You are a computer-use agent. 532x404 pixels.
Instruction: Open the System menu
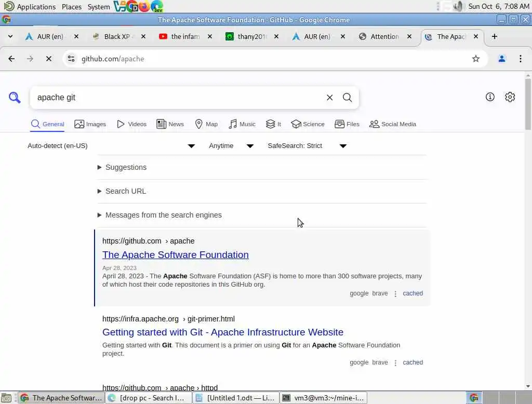(98, 6)
